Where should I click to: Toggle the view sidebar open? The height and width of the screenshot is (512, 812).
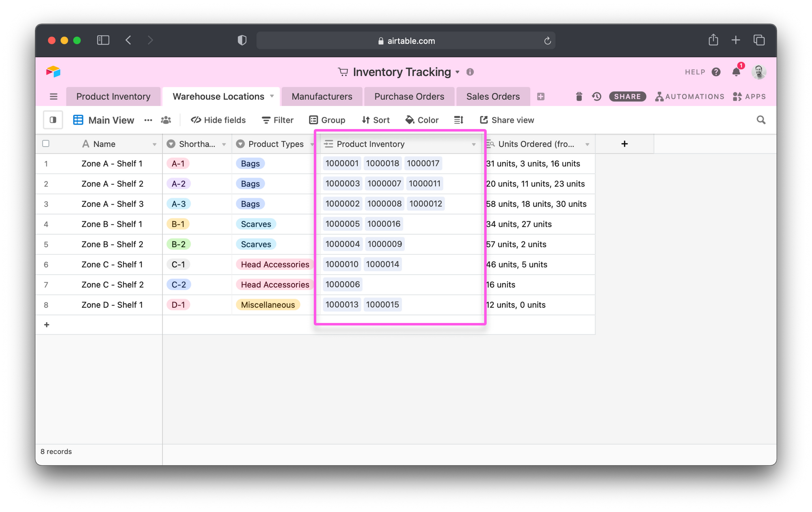[53, 120]
